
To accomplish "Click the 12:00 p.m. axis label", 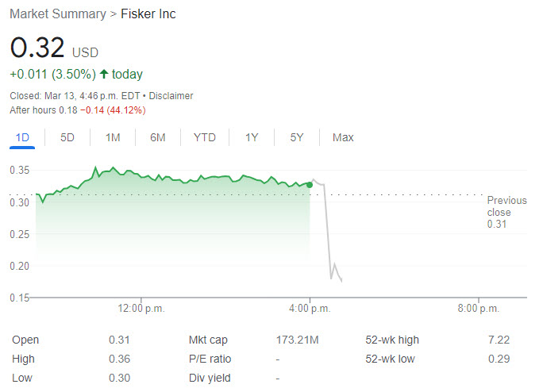I will (141, 309).
